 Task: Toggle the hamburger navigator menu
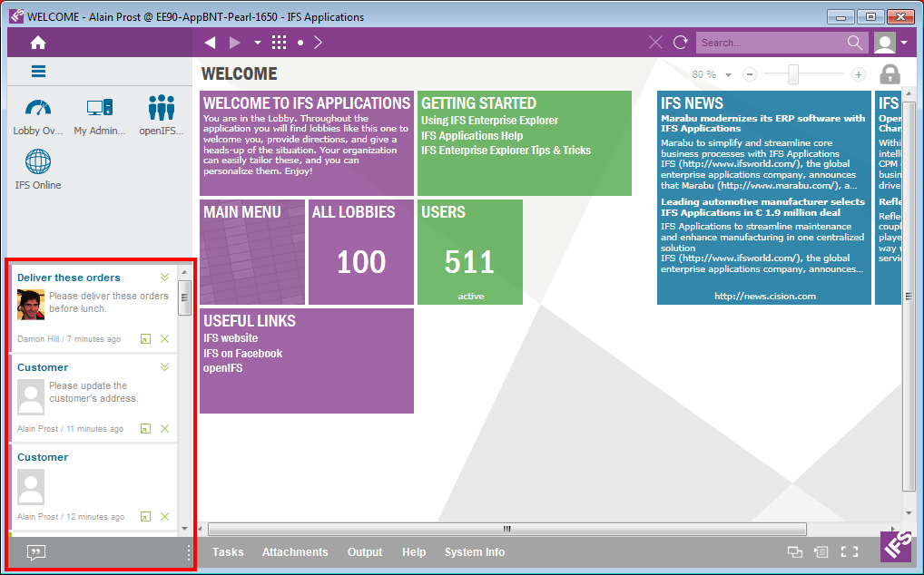(38, 72)
